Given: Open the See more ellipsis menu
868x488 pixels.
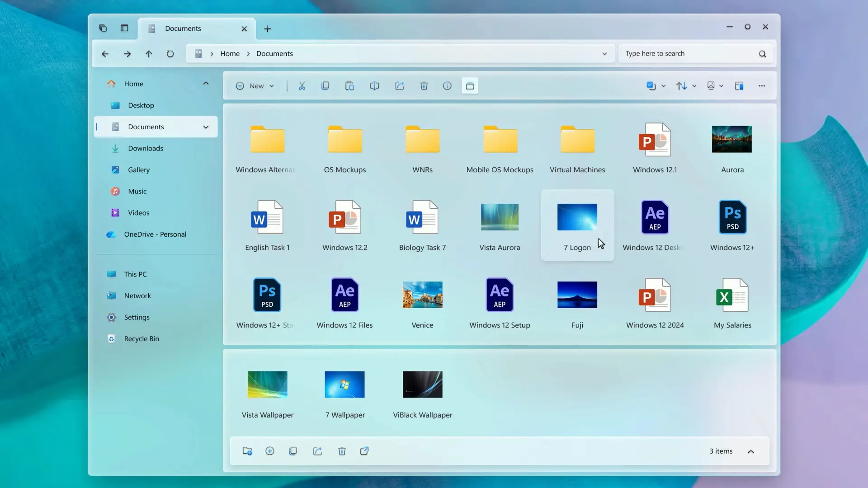Looking at the screenshot, I should point(762,86).
